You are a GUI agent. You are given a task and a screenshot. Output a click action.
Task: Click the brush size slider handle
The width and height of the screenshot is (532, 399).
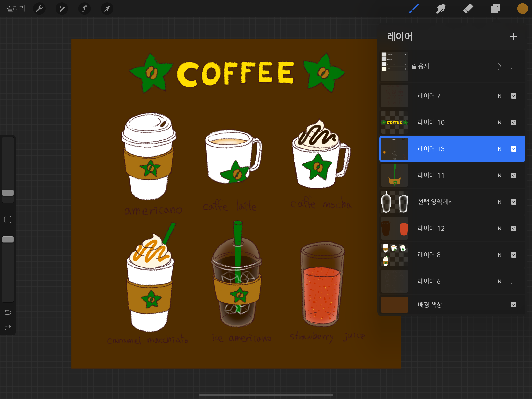8,192
